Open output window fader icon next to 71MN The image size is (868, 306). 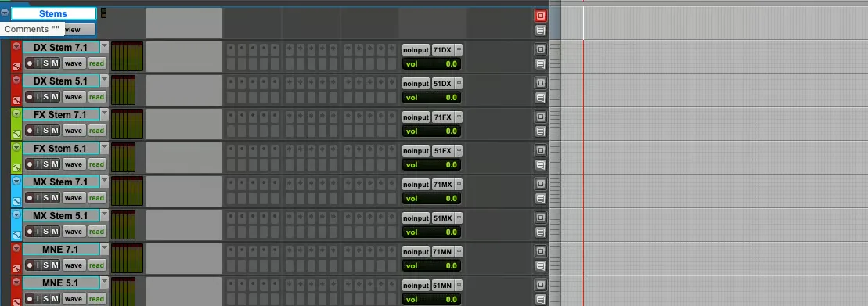pyautogui.click(x=459, y=252)
